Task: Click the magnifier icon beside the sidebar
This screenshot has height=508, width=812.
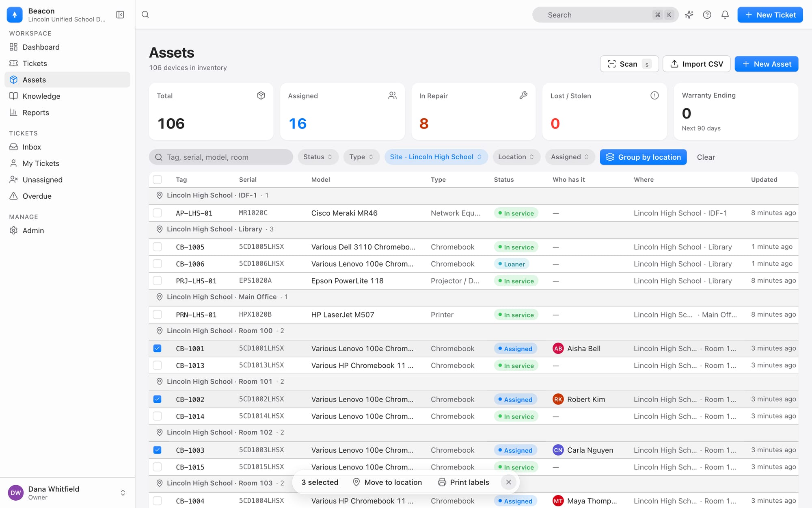Action: (145, 15)
